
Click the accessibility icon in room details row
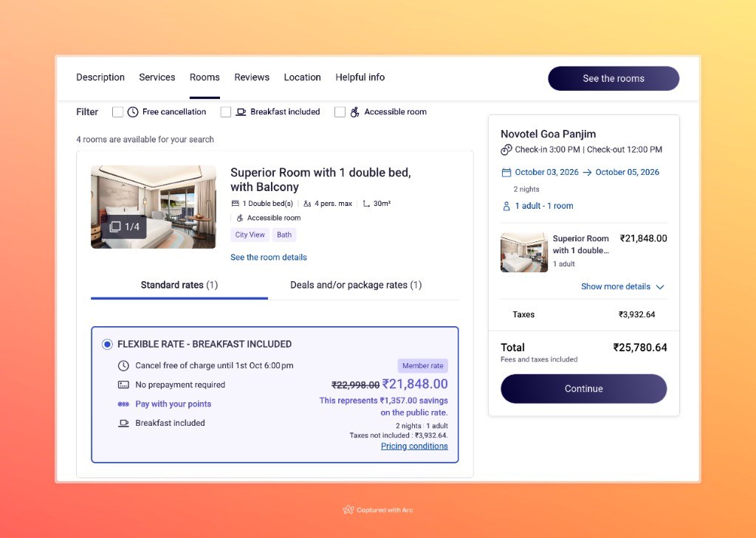tap(240, 218)
